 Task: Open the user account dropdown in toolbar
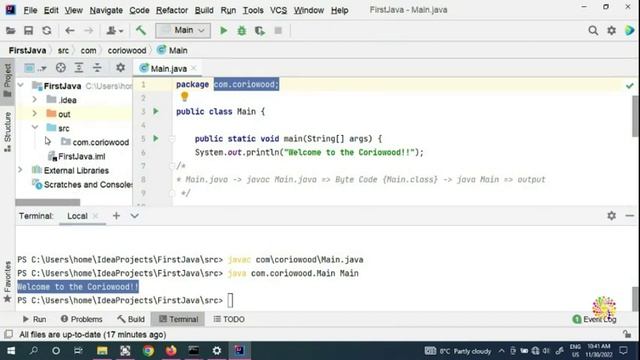tap(114, 31)
